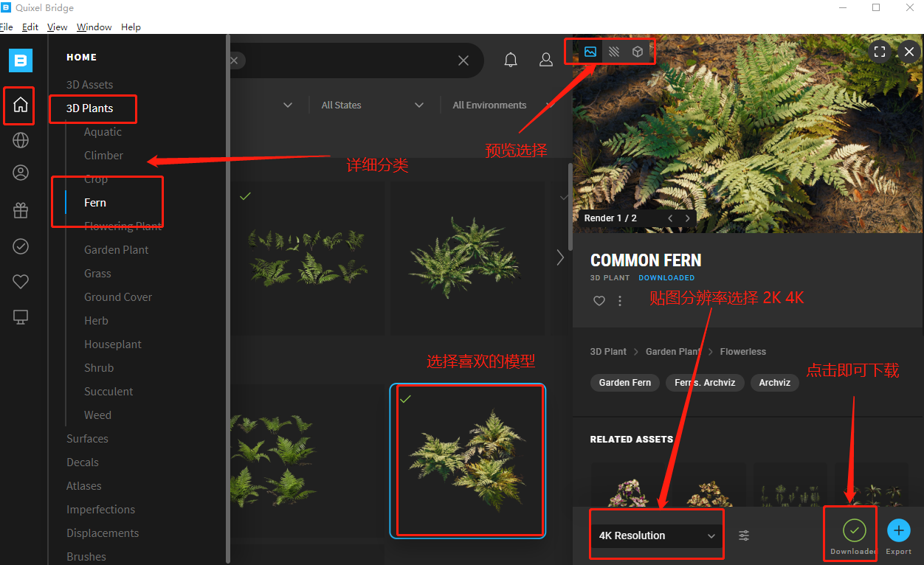Open the All Environments filter dropdown
The width and height of the screenshot is (924, 565).
point(503,105)
